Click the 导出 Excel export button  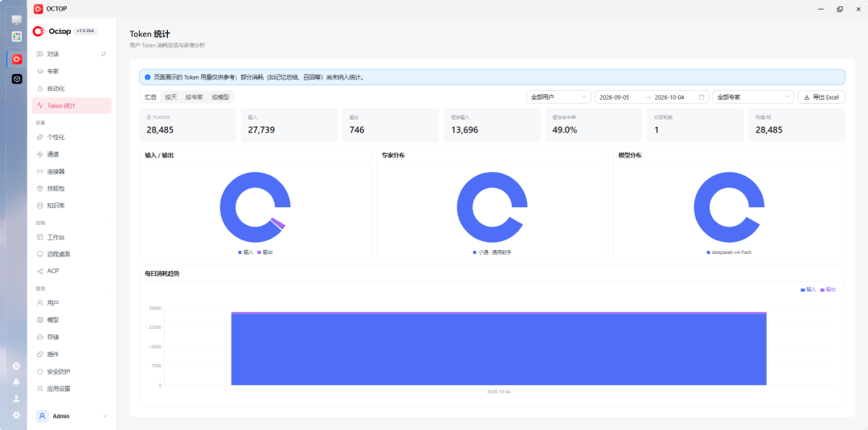[821, 96]
